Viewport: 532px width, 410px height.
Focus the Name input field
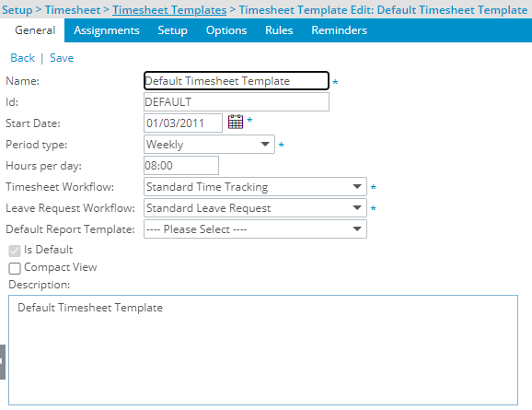pyautogui.click(x=237, y=81)
